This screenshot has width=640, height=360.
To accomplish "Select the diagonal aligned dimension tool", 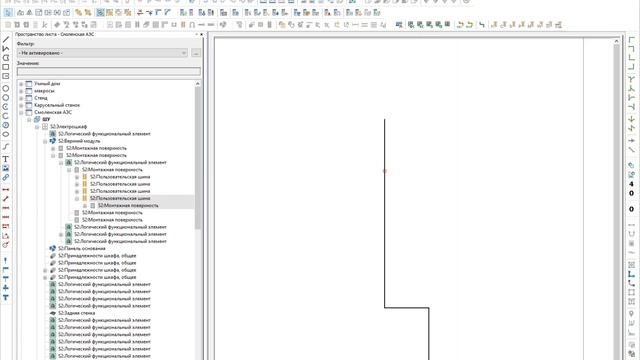I will pyautogui.click(x=6, y=199).
